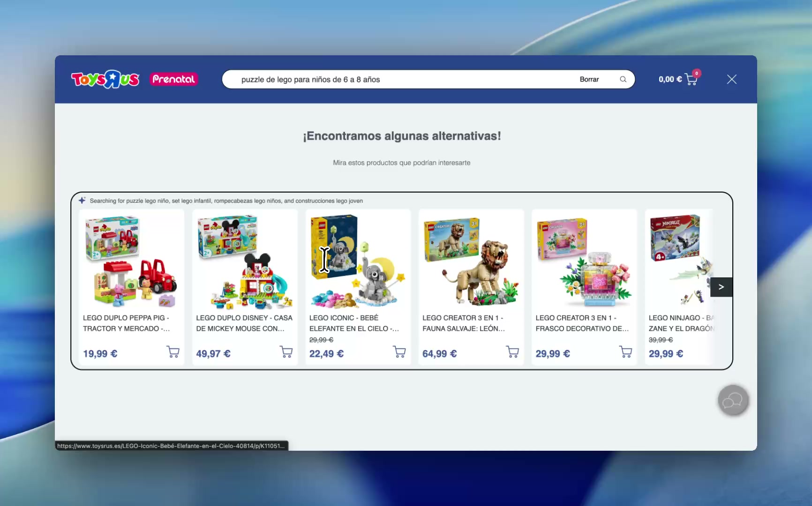812x506 pixels.
Task: Close the search overlay with X
Action: [x=732, y=79]
